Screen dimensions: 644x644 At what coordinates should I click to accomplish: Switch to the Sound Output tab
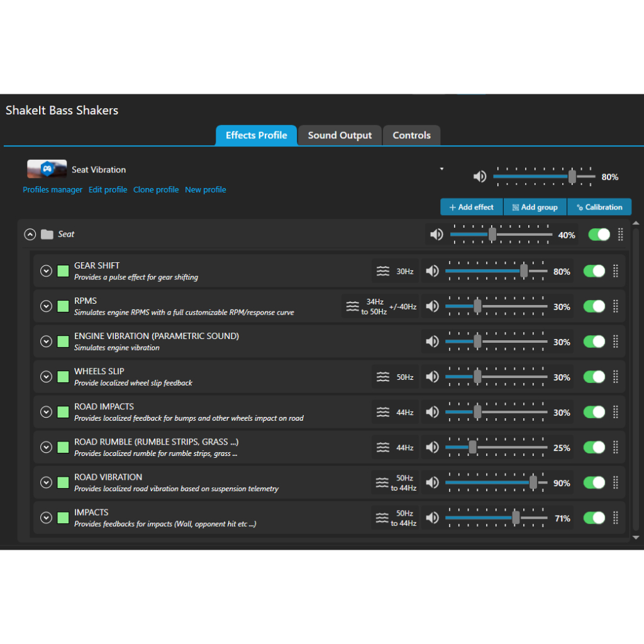pos(340,136)
